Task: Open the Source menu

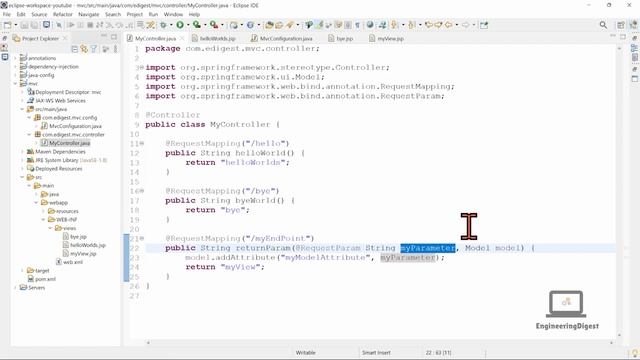Action: click(39, 14)
